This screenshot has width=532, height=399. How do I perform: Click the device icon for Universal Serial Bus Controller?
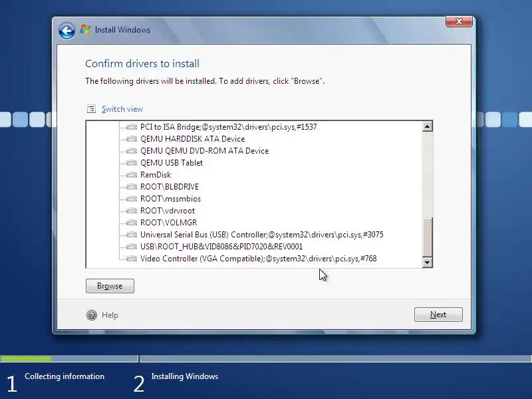tap(131, 235)
